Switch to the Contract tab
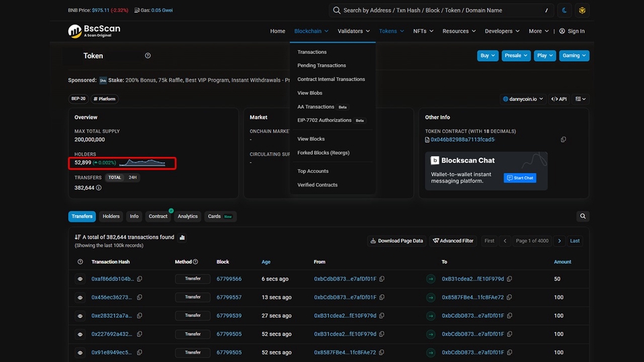The height and width of the screenshot is (362, 644). [x=158, y=217]
